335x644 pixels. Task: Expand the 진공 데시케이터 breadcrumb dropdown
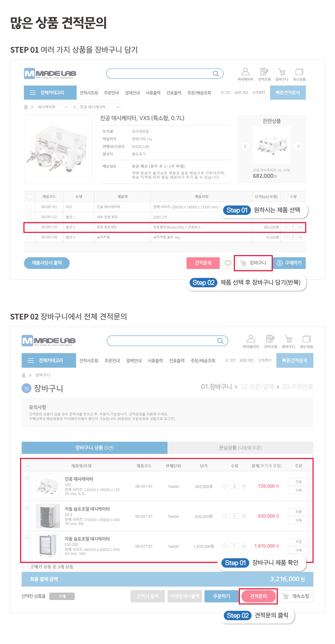99,107
